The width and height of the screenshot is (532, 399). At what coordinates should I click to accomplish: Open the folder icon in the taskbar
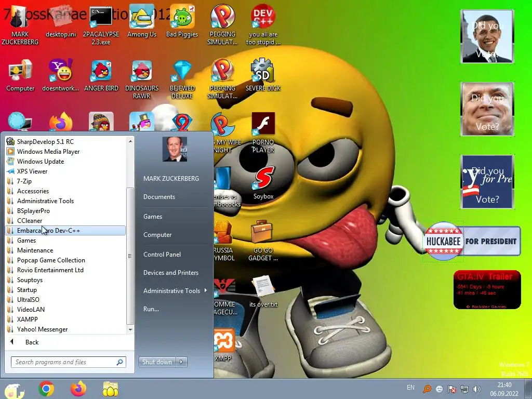(x=111, y=389)
